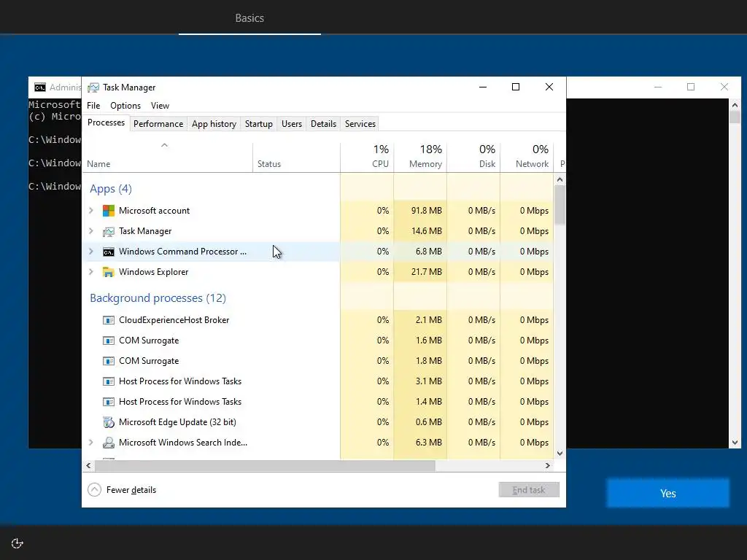This screenshot has width=747, height=560.
Task: Select the Processes tab
Action: pyautogui.click(x=106, y=122)
